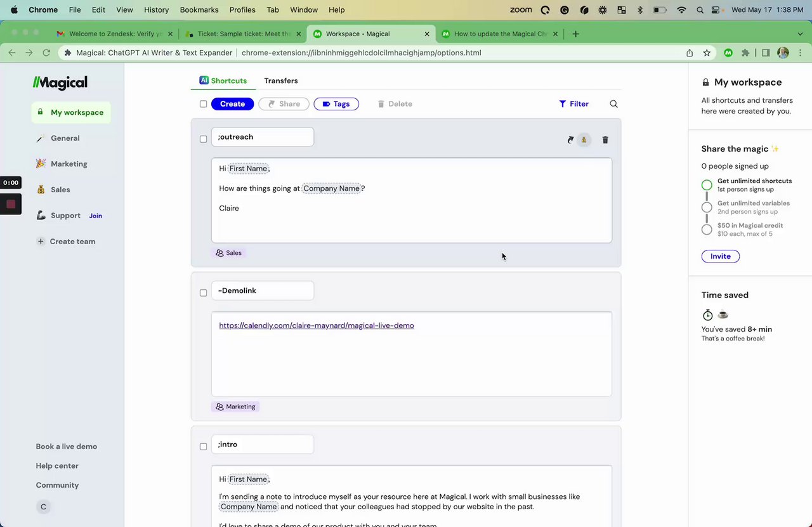This screenshot has width=812, height=527.
Task: Click the ;outreach shortcut name field
Action: [262, 137]
